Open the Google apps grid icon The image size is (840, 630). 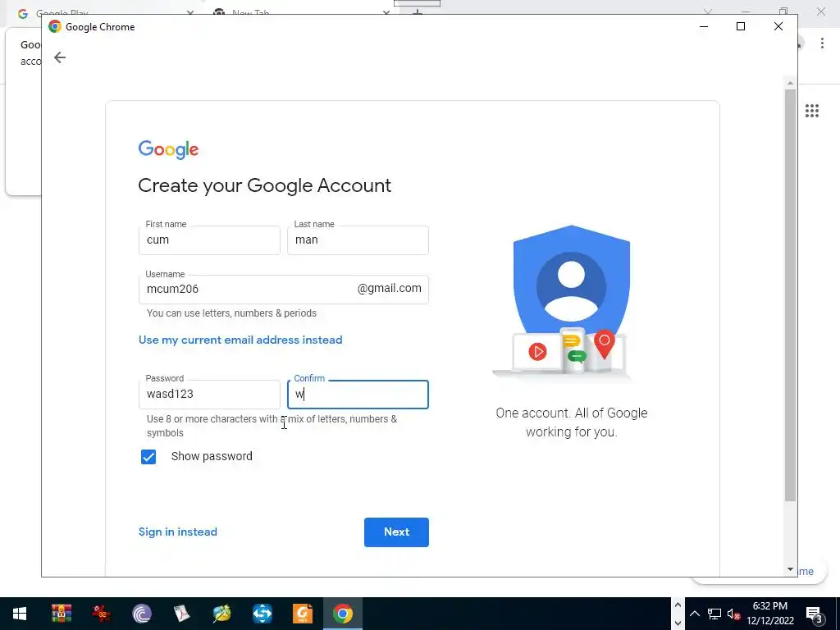(x=811, y=111)
